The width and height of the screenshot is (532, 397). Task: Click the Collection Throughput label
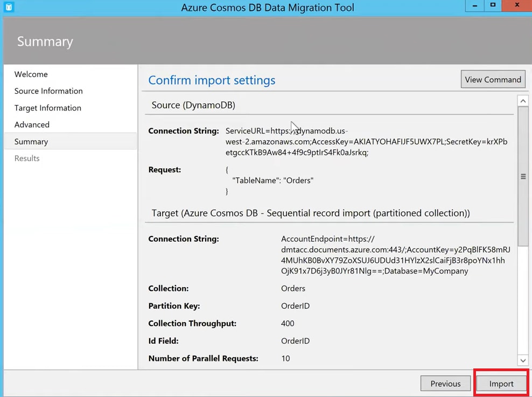pyautogui.click(x=192, y=323)
